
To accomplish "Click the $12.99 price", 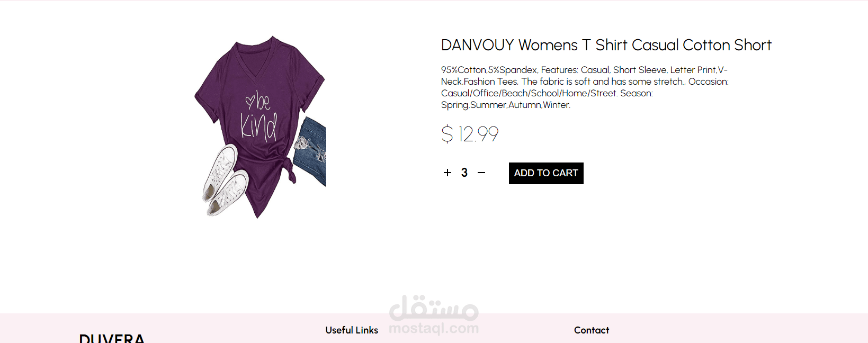I will pyautogui.click(x=470, y=134).
